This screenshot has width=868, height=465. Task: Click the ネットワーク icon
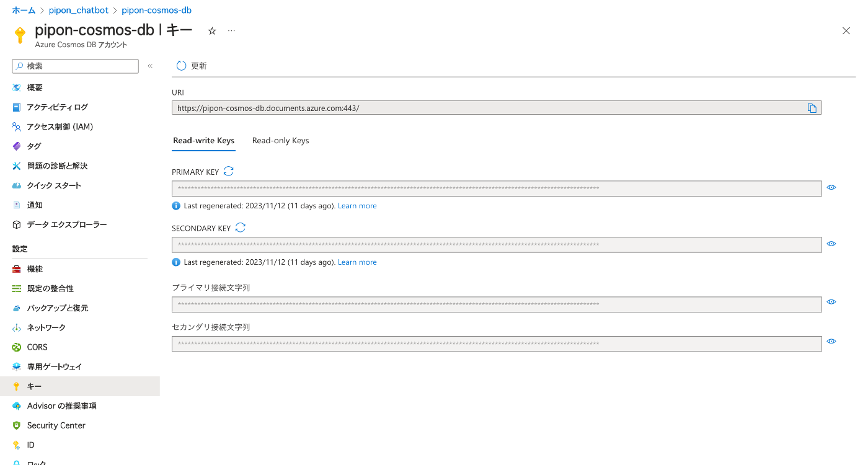(x=17, y=327)
